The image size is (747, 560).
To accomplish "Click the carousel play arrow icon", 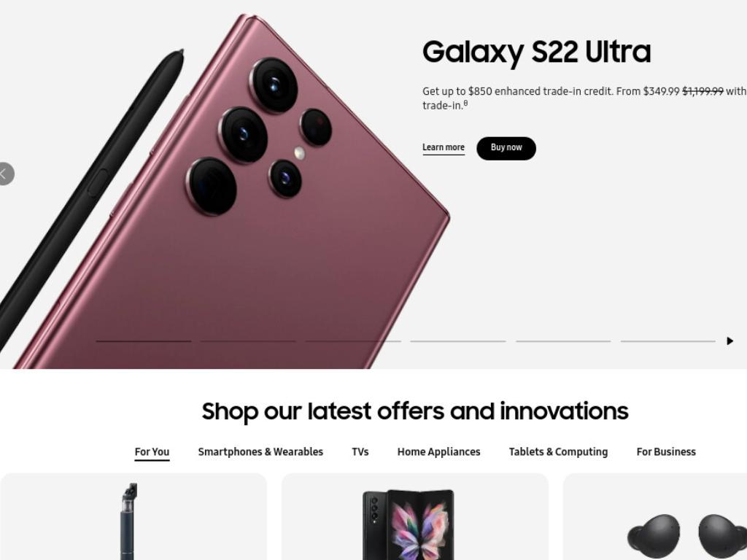I will tap(729, 341).
